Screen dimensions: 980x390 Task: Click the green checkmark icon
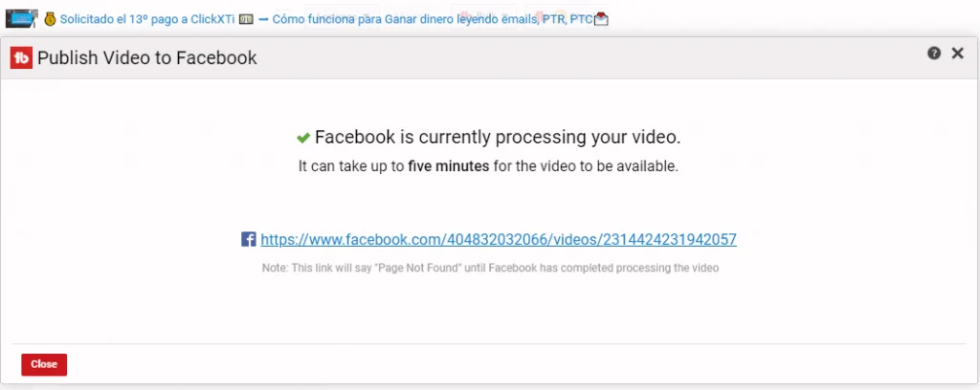pos(303,138)
